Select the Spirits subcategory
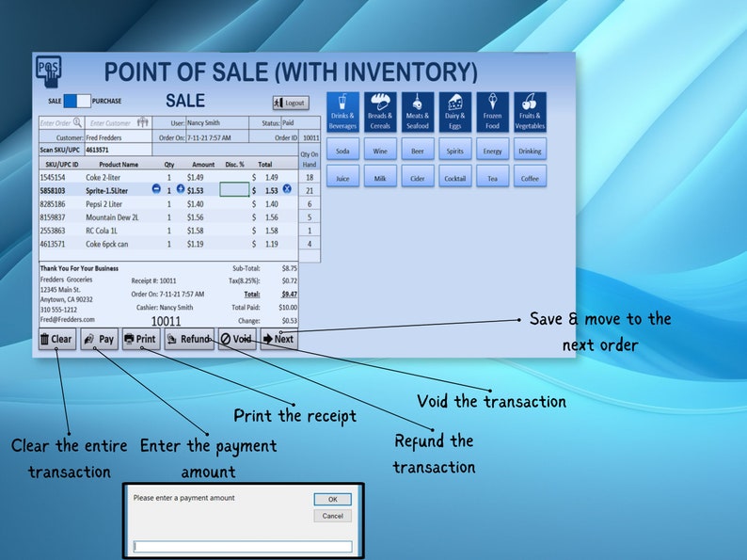Viewport: 747px width, 560px height. click(x=455, y=151)
